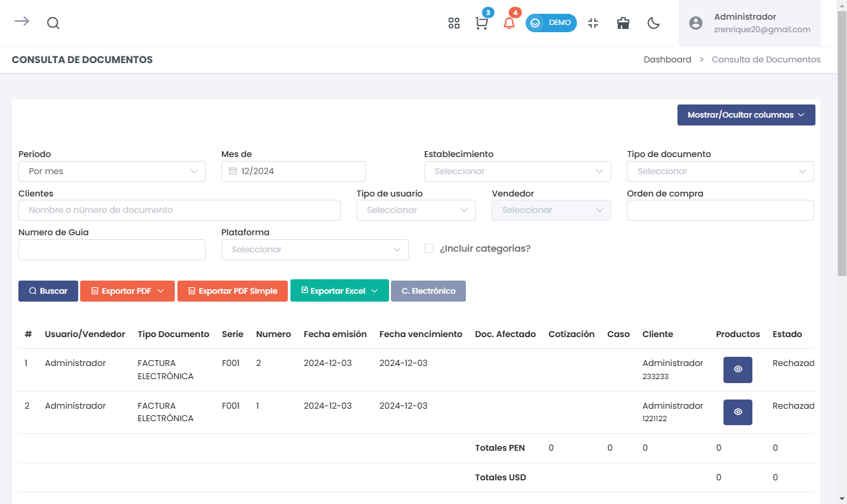Check the ¿Incluir categorías? checkbox

[x=429, y=248]
